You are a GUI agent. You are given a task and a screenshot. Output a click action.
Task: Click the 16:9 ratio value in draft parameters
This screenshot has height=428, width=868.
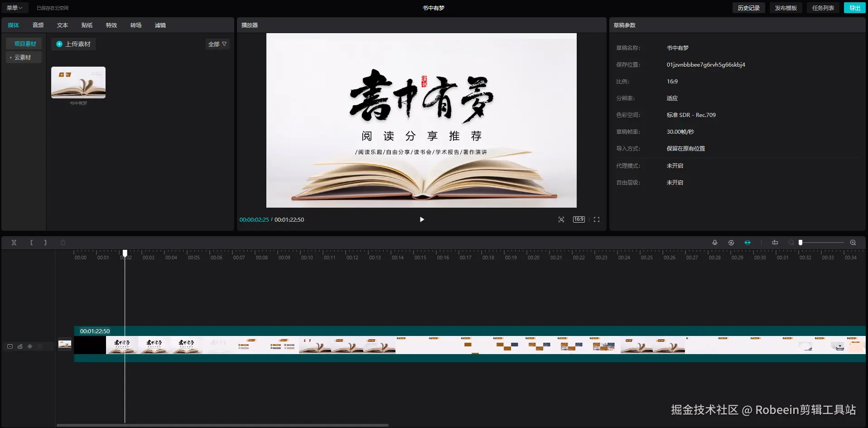[x=672, y=81]
